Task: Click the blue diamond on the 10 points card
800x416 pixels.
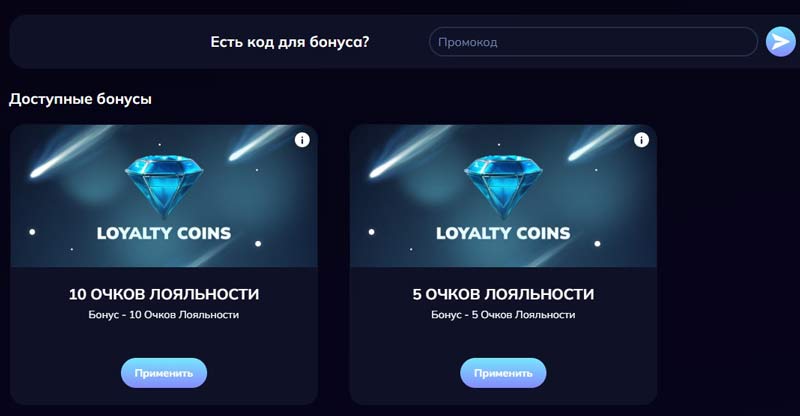Action: 163,183
